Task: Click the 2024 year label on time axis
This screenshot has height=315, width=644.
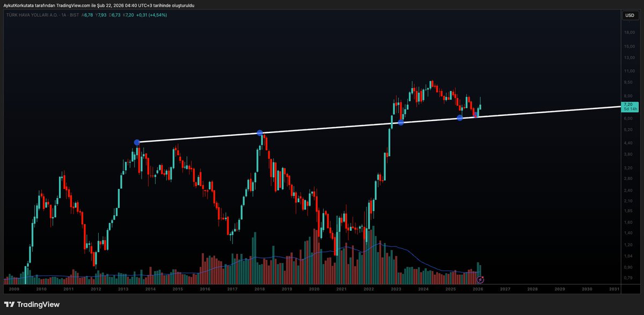Action: pos(423,289)
